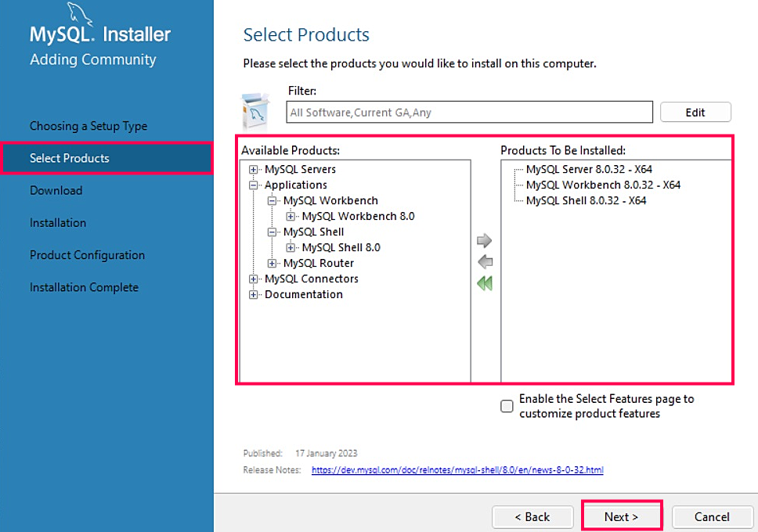This screenshot has width=758, height=532.
Task: Select the Select Products step
Action: pyautogui.click(x=106, y=158)
